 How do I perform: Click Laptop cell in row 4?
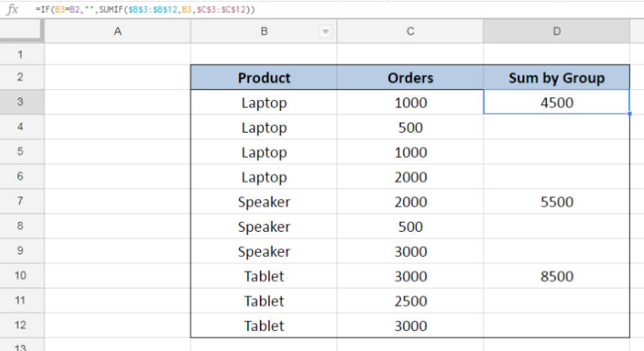tap(263, 127)
